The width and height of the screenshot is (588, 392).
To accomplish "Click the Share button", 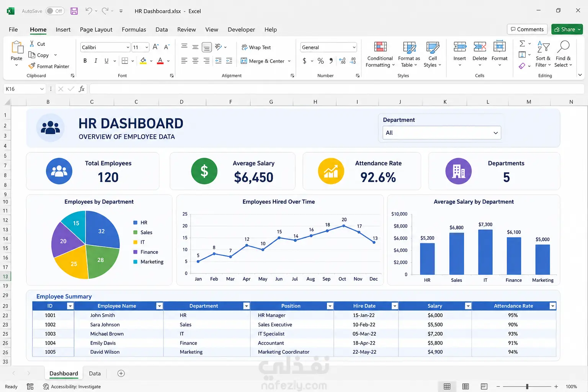I will tap(567, 29).
